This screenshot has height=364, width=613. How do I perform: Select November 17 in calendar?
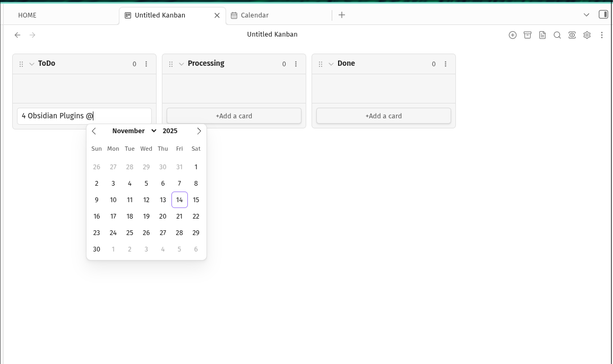click(x=113, y=216)
